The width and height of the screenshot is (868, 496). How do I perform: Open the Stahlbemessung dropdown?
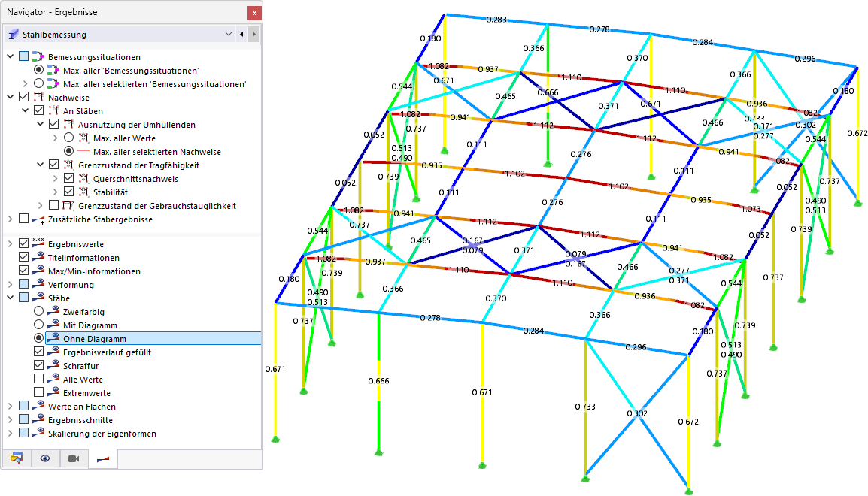pyautogui.click(x=229, y=34)
